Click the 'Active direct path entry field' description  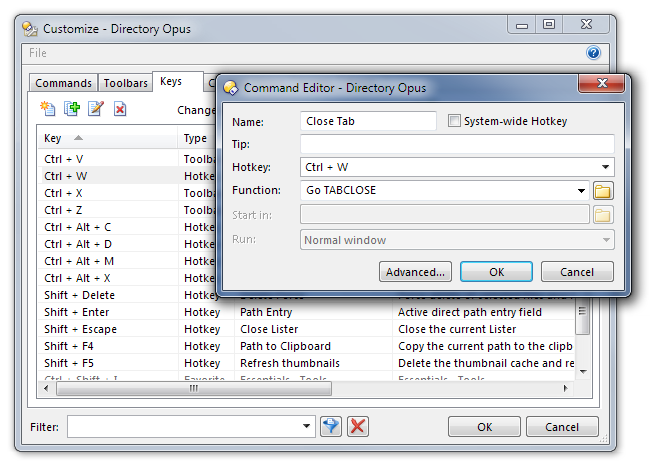(470, 312)
